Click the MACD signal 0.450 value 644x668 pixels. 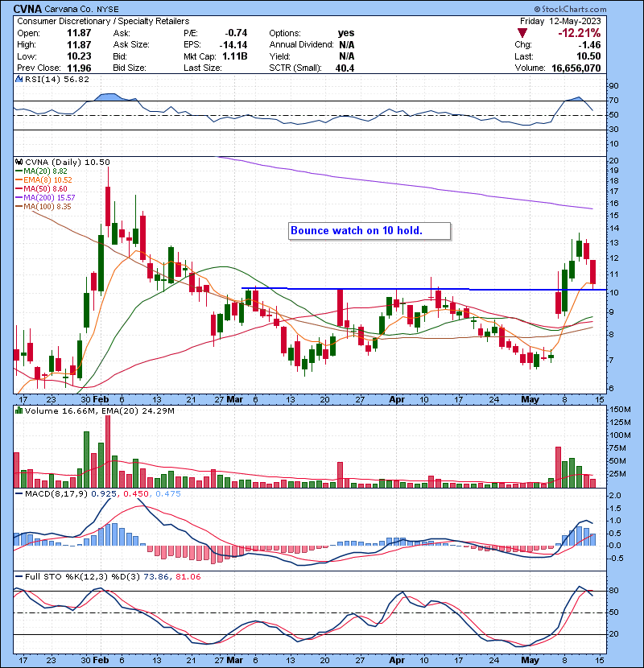point(136,494)
